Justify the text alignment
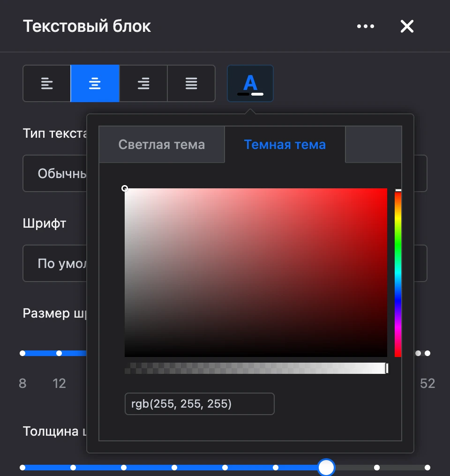This screenshot has height=476, width=450. point(191,83)
